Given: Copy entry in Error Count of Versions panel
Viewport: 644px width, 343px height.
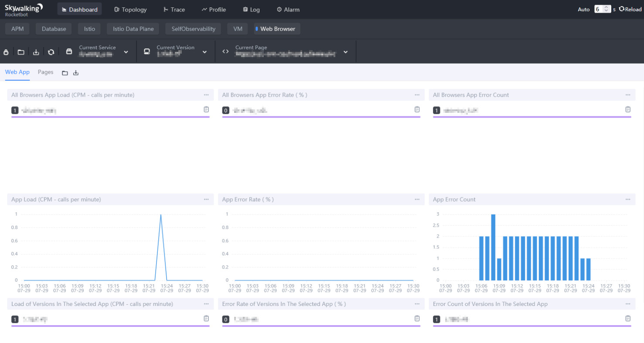Looking at the screenshot, I should pyautogui.click(x=628, y=319).
